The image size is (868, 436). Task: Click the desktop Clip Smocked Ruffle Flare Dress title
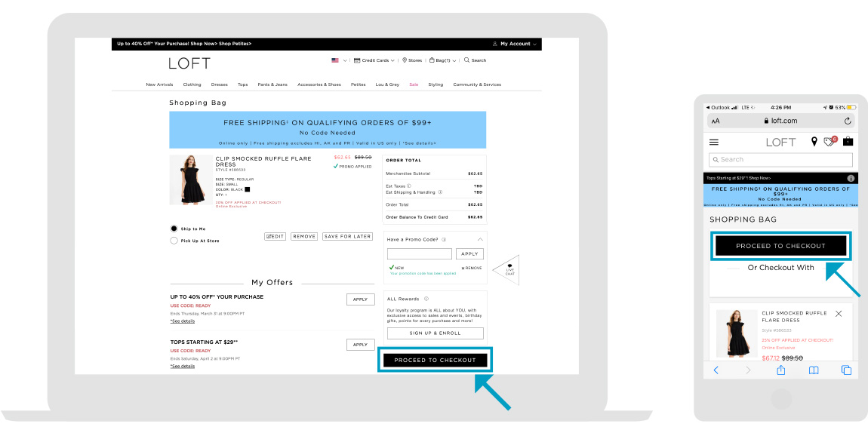[x=263, y=161]
